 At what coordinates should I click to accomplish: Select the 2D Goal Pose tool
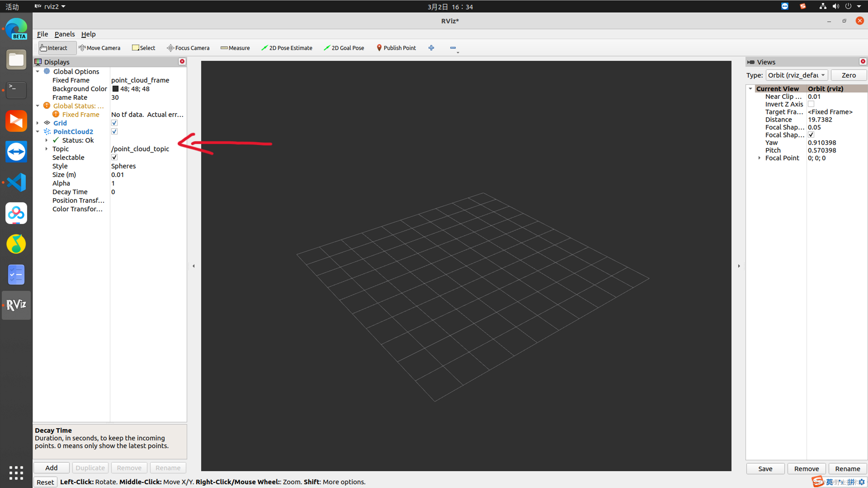344,48
